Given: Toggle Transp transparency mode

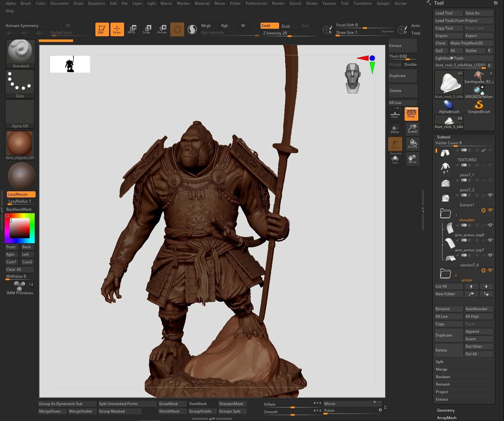Looking at the screenshot, I should pyautogui.click(x=395, y=129).
